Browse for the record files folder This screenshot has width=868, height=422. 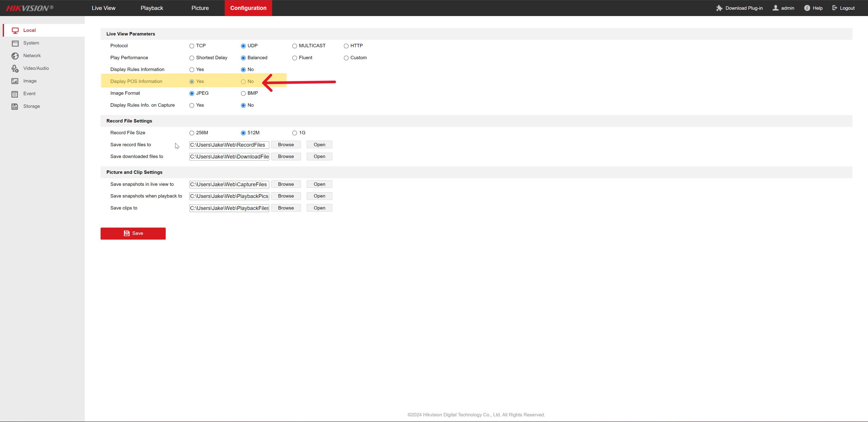(x=286, y=145)
